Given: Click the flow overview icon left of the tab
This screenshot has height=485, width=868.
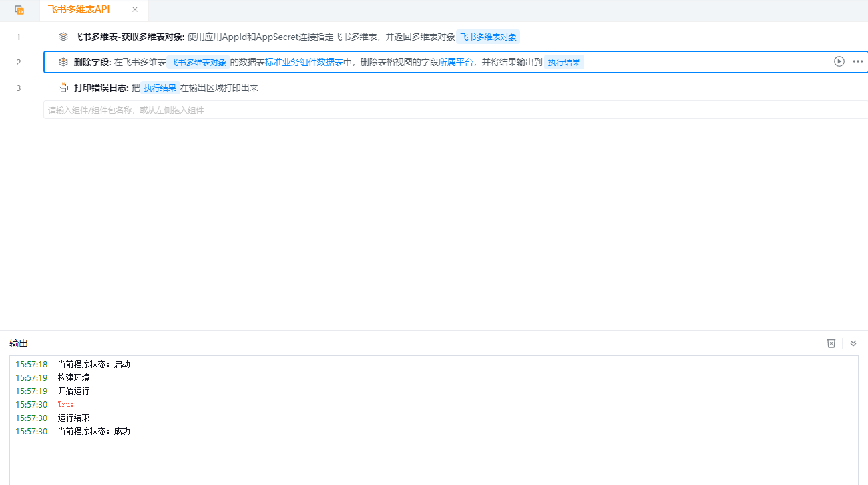Looking at the screenshot, I should pos(19,10).
